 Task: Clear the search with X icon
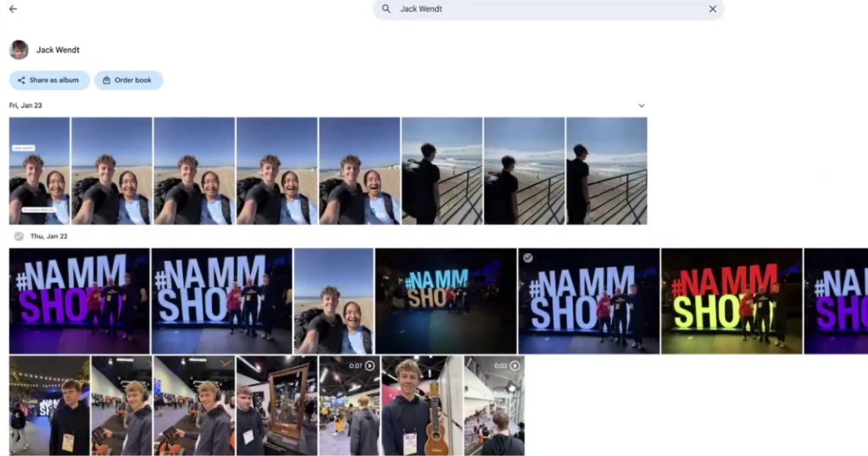pos(712,9)
